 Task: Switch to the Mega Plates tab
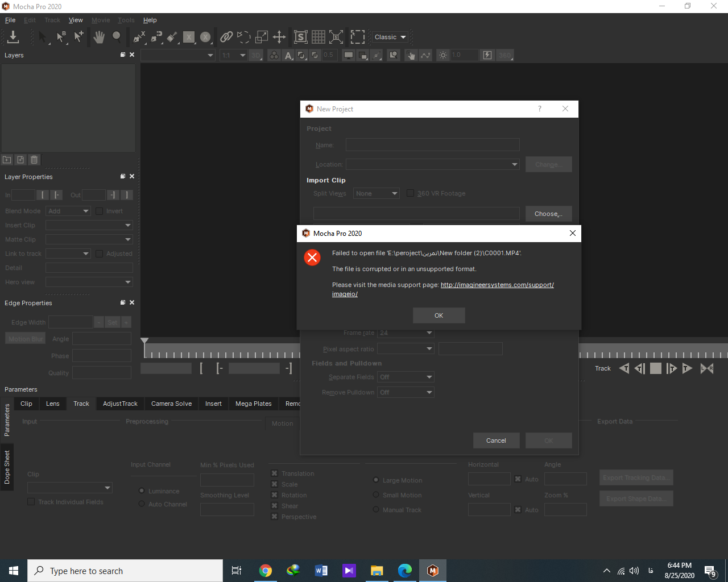[254, 404]
